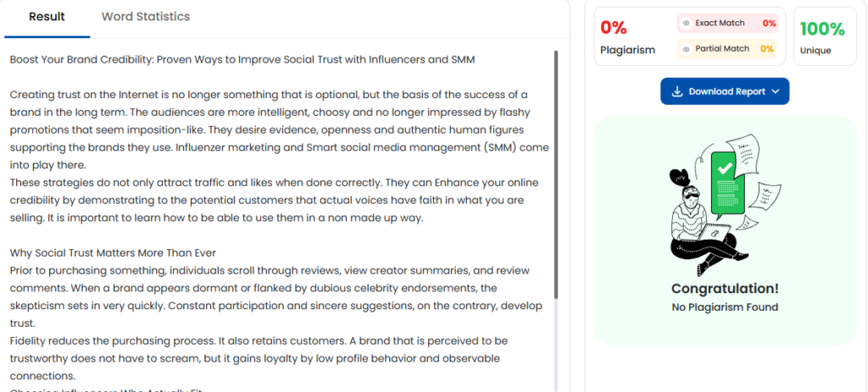Image resolution: width=868 pixels, height=392 pixels.
Task: Click the green 100% Unique score
Action: pyautogui.click(x=822, y=29)
